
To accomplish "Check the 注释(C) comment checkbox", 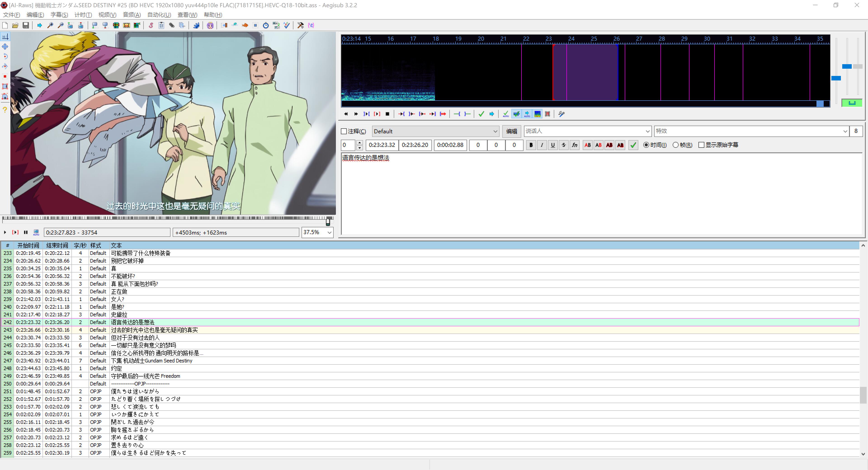I will pos(344,132).
